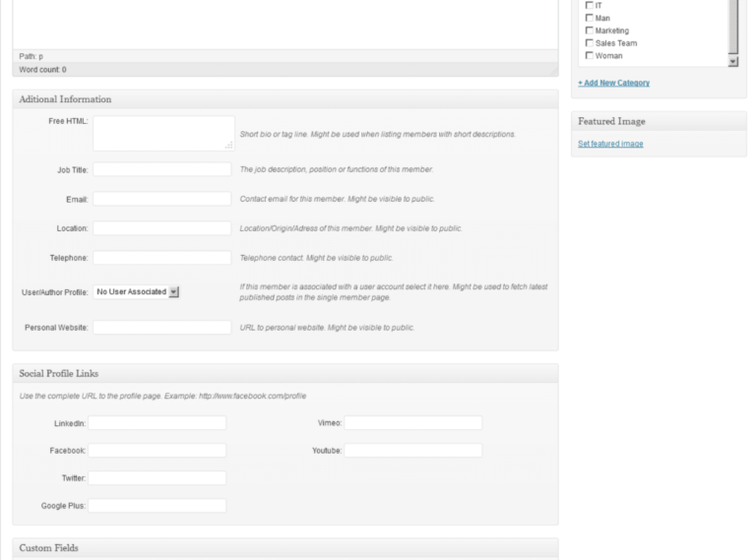Viewport: 756px width, 560px height.
Task: Click the Job Title input field
Action: [x=162, y=169]
